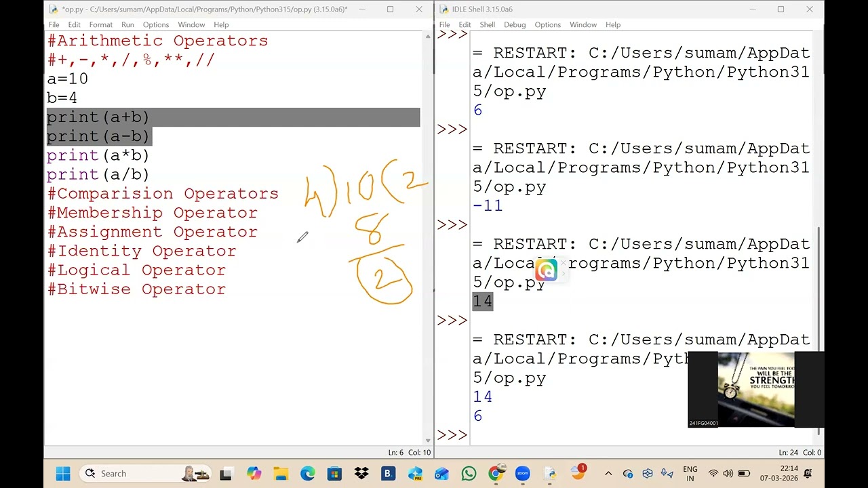This screenshot has width=868, height=488.
Task: Click the #Assignment Operator comment
Action: [x=153, y=232]
